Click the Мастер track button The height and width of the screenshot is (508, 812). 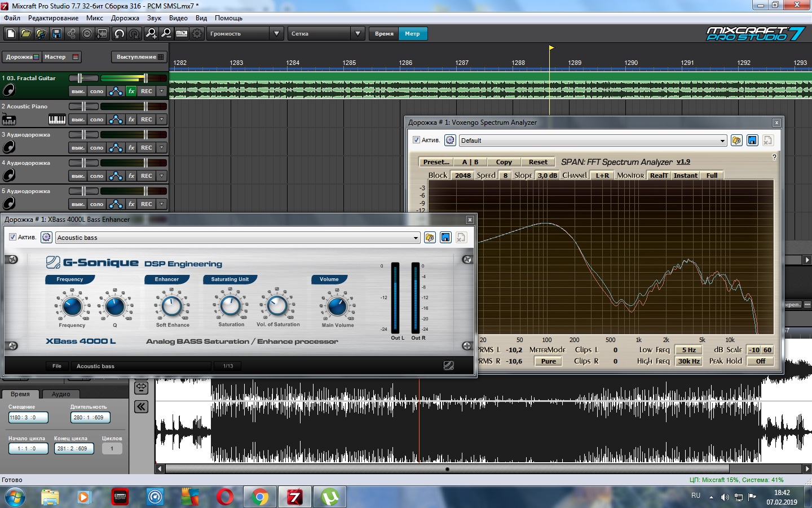[61, 57]
